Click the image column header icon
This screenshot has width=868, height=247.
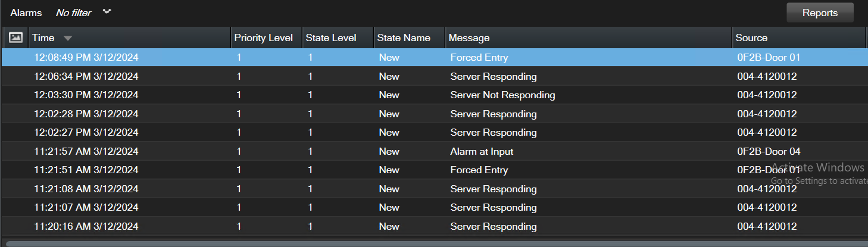pyautogui.click(x=15, y=37)
